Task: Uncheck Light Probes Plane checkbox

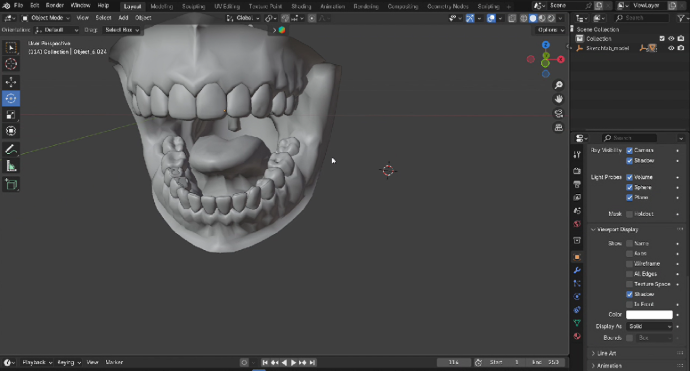Action: point(629,197)
